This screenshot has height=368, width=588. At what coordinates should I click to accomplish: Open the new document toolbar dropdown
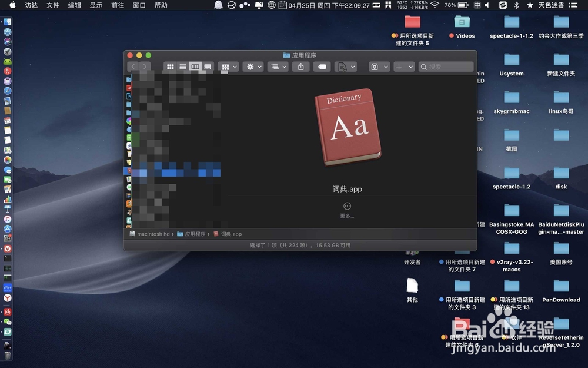[345, 67]
